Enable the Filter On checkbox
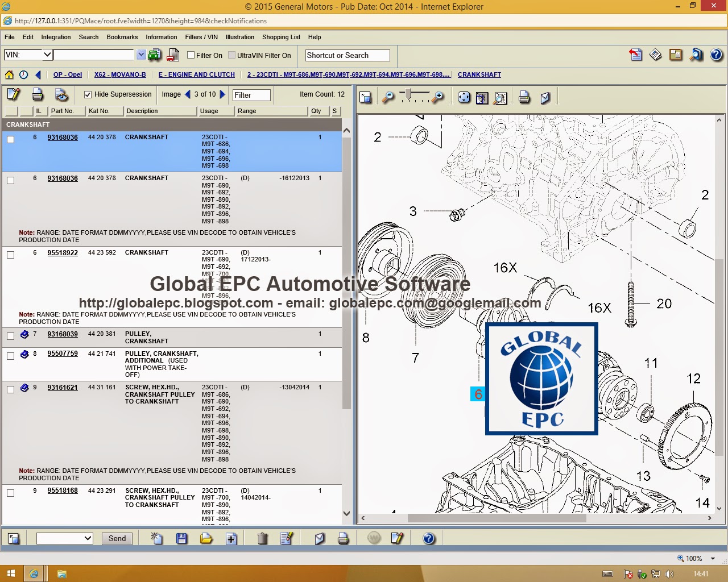728x582 pixels. [191, 55]
